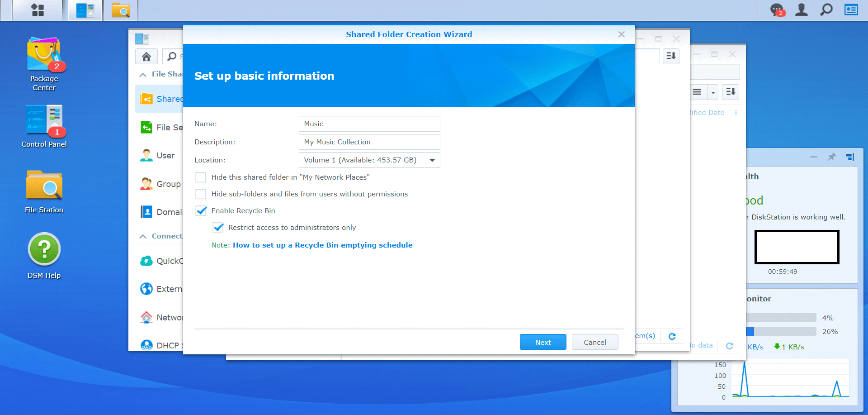Refresh the shared folder list
868x415 pixels.
tap(672, 336)
